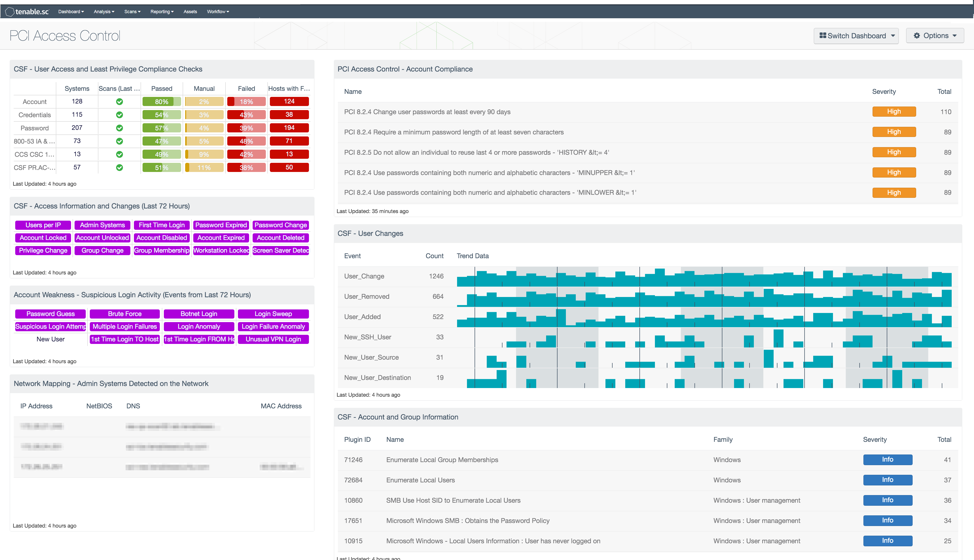Open the Reporting menu
974x560 pixels.
[162, 11]
